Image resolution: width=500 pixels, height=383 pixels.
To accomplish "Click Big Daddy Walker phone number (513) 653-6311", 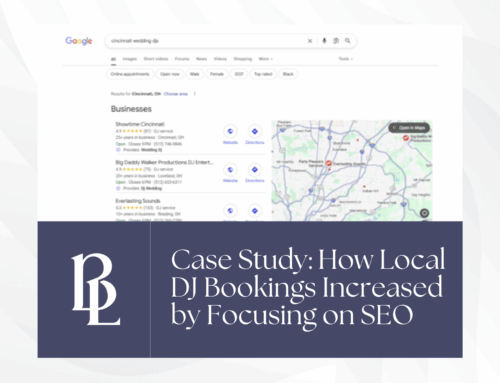I will 168,182.
